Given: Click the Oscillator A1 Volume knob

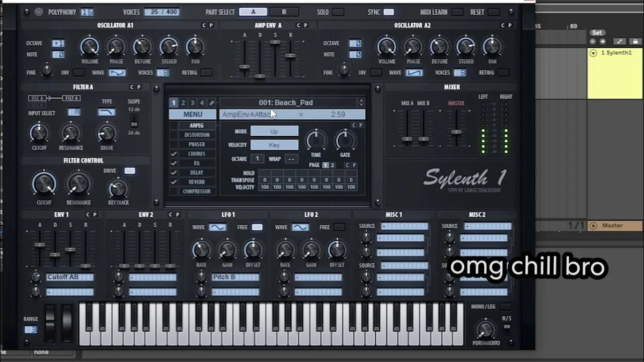Looking at the screenshot, I should 90,47.
